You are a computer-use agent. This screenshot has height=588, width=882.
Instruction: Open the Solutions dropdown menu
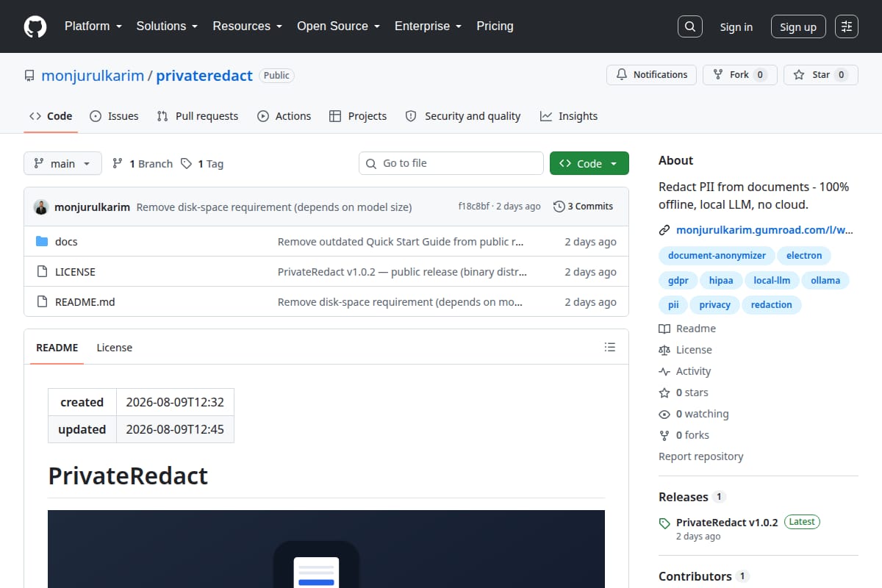click(x=167, y=26)
